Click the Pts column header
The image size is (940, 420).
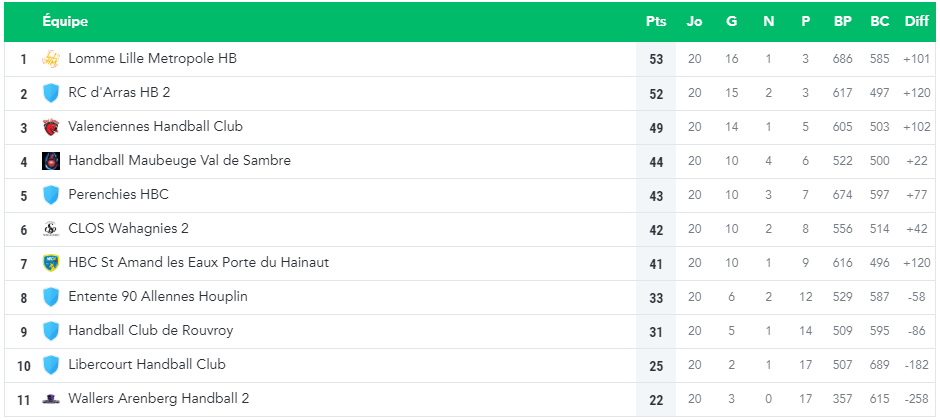[x=656, y=22]
